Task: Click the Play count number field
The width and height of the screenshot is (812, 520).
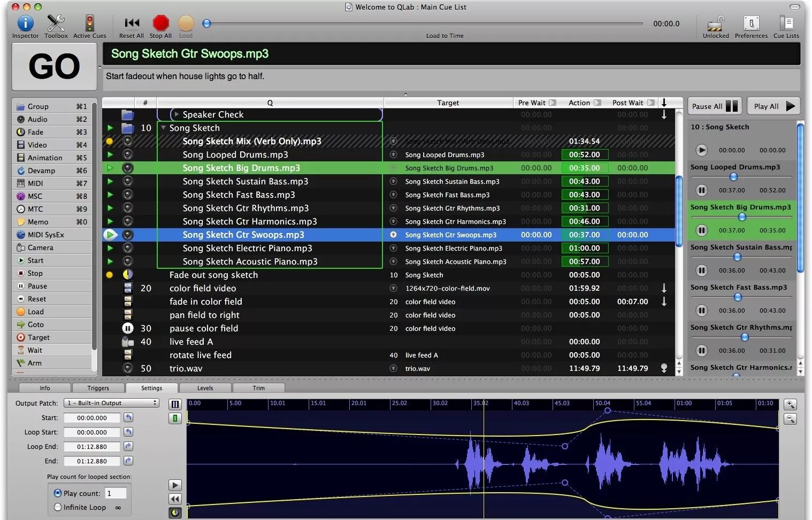Action: (x=116, y=493)
